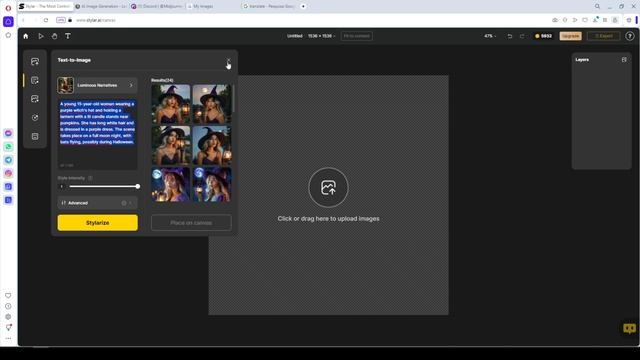This screenshot has width=640, height=360.
Task: Reload the page
Action: point(46,20)
